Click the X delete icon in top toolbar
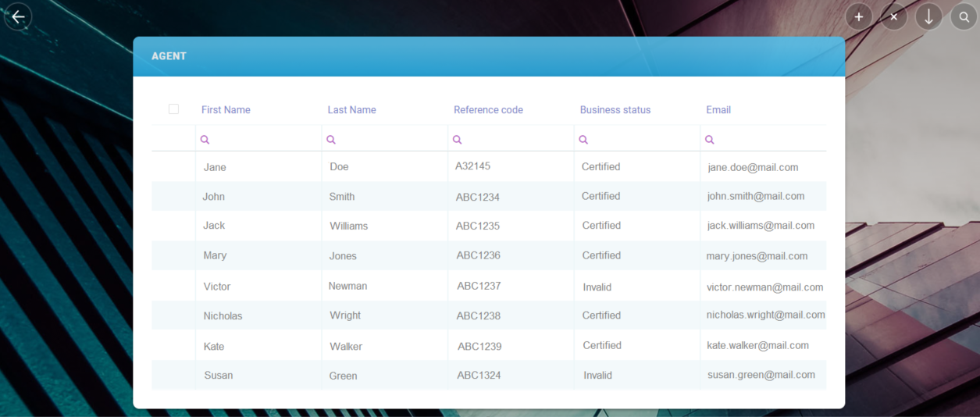The height and width of the screenshot is (417, 980). (x=894, y=16)
